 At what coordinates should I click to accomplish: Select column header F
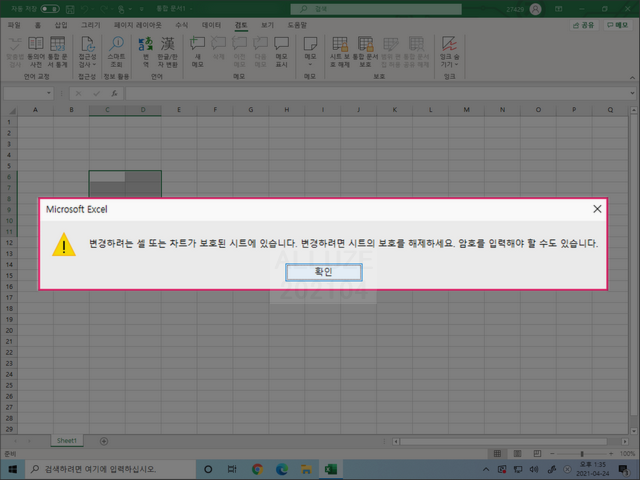click(215, 110)
